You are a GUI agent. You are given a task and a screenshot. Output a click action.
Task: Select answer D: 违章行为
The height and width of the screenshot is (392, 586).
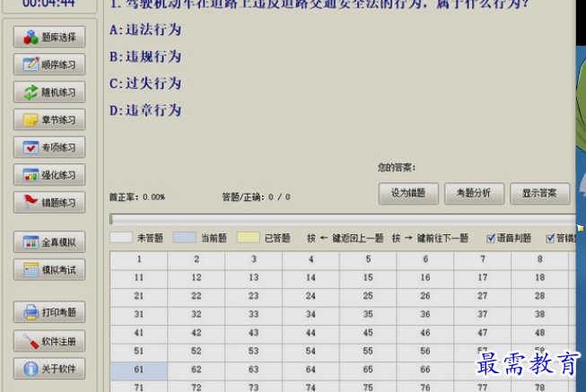145,110
